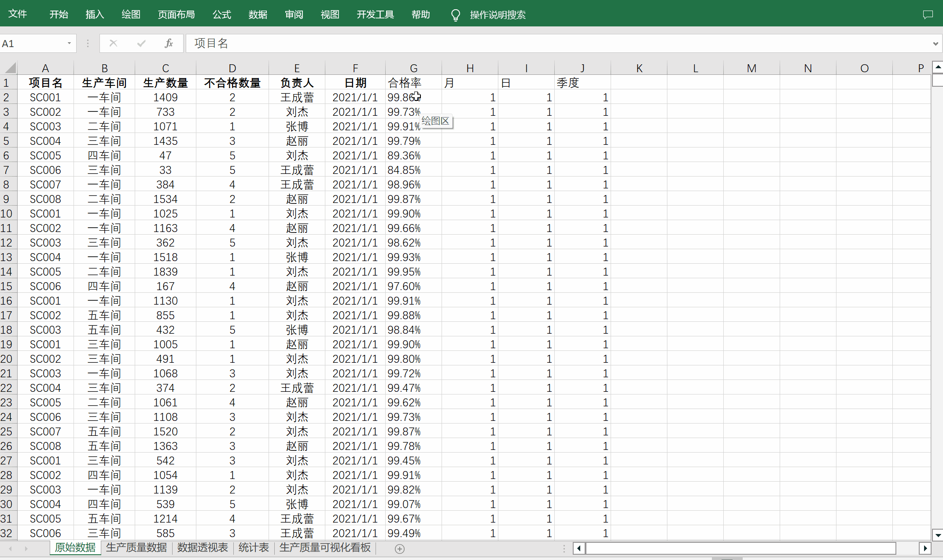Switch to 生产质量可视化看板 sheet tab
This screenshot has height=560, width=943.
pos(325,548)
